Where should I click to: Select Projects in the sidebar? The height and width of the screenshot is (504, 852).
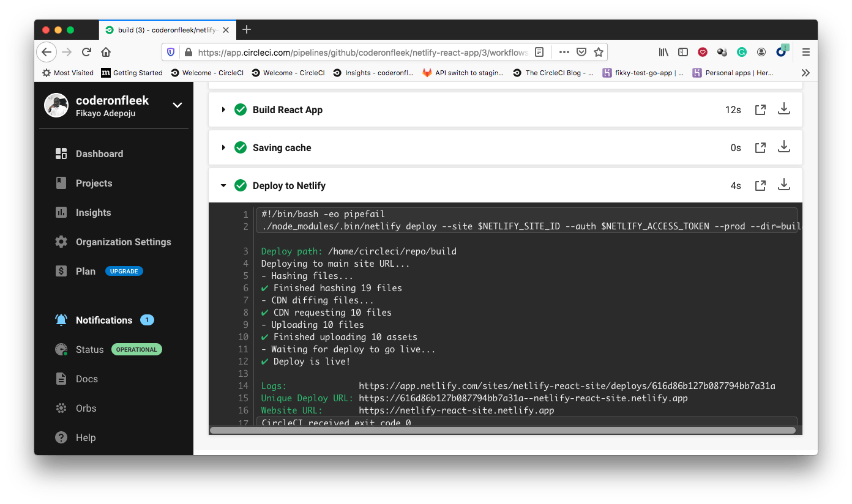click(94, 183)
